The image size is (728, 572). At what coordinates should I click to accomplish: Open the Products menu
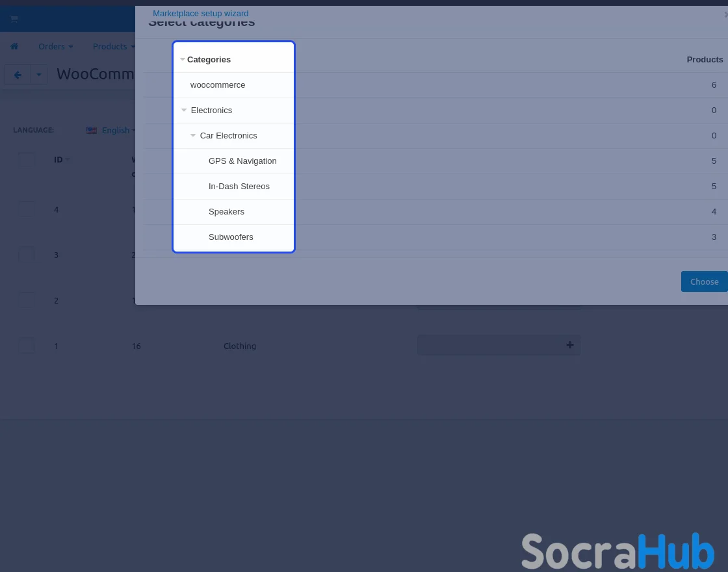(x=113, y=46)
